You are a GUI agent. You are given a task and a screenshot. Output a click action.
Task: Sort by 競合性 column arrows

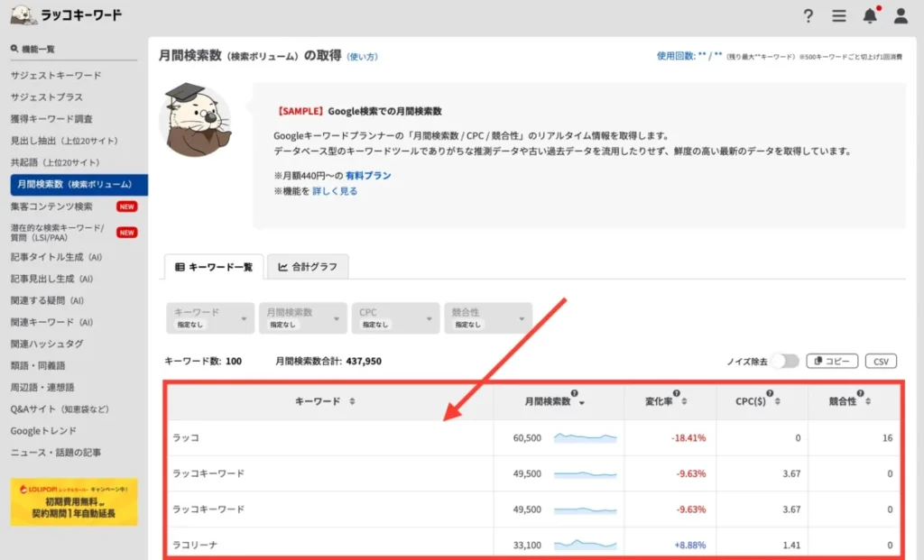868,401
